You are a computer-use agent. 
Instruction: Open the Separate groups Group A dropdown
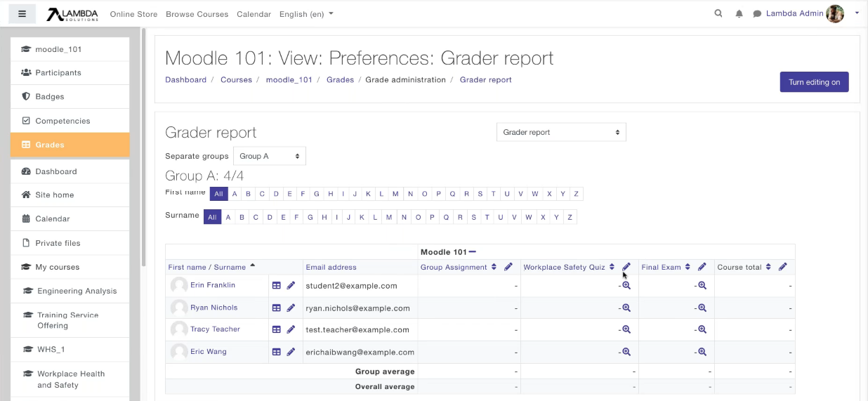pos(270,156)
